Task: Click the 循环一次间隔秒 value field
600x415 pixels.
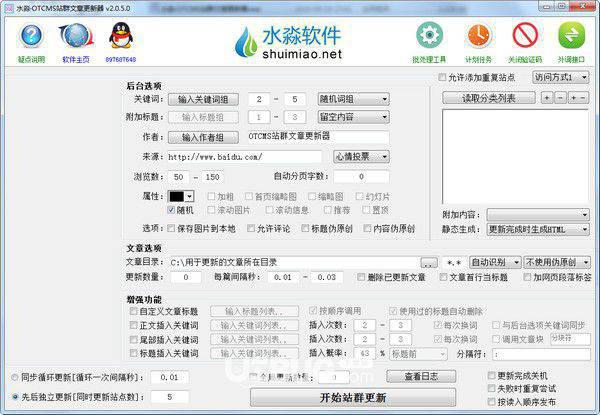Action: pyautogui.click(x=170, y=378)
